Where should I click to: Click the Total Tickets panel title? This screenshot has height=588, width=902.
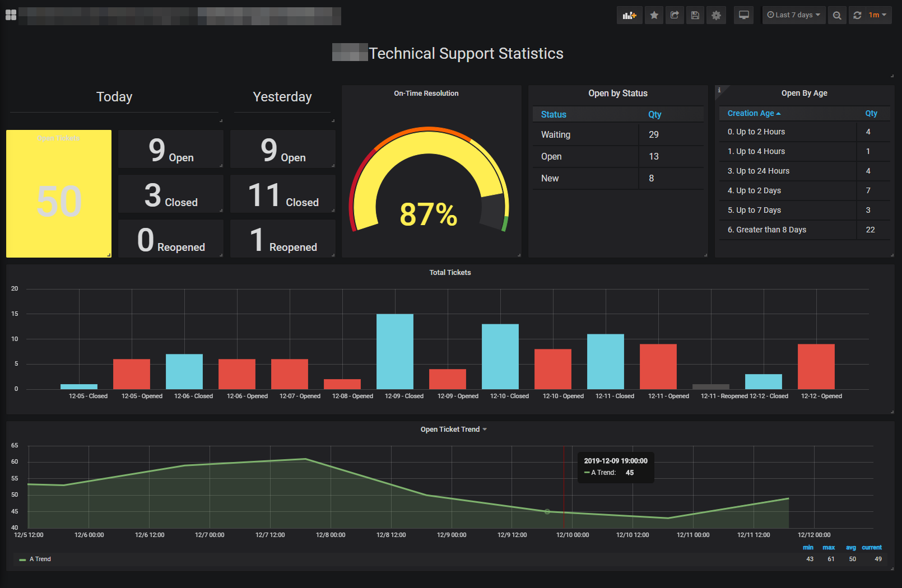(450, 273)
